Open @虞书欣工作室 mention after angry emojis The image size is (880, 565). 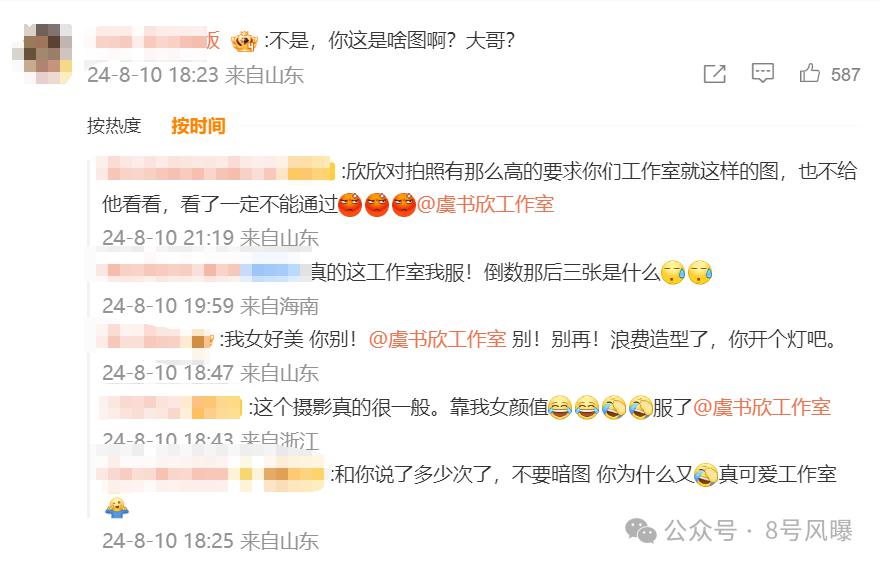485,204
